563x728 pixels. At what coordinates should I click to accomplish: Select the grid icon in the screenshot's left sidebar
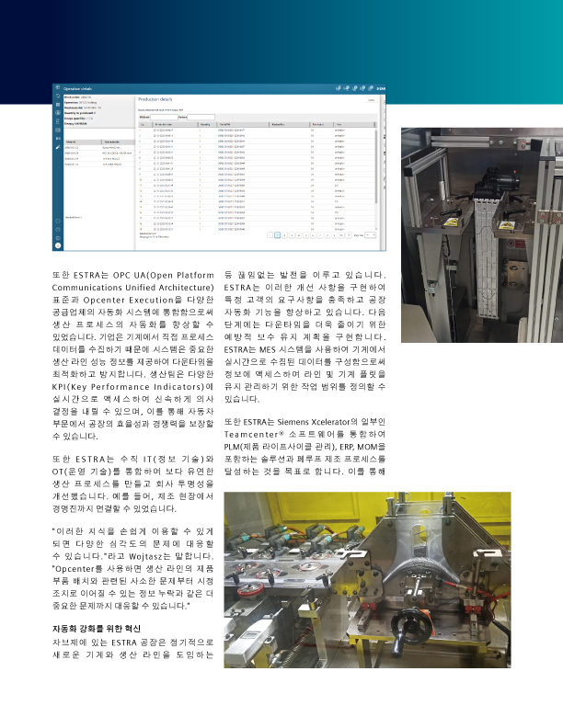pyautogui.click(x=58, y=113)
